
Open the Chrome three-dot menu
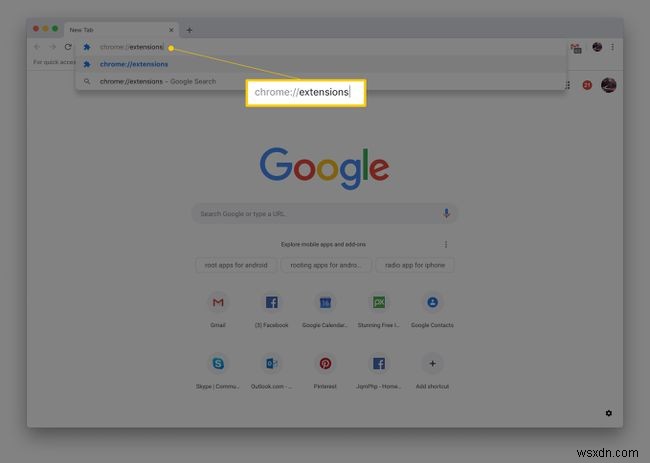pyautogui.click(x=612, y=47)
